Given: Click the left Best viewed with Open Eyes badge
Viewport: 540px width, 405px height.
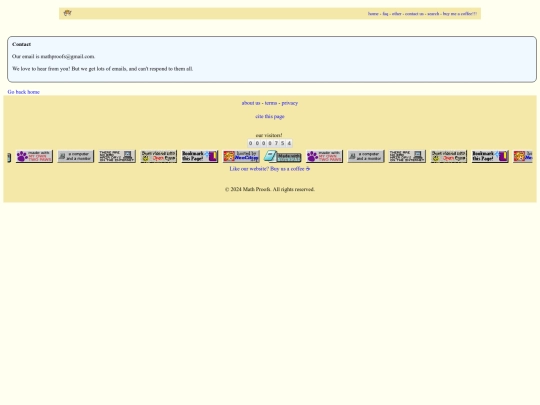Looking at the screenshot, I should pyautogui.click(x=158, y=157).
